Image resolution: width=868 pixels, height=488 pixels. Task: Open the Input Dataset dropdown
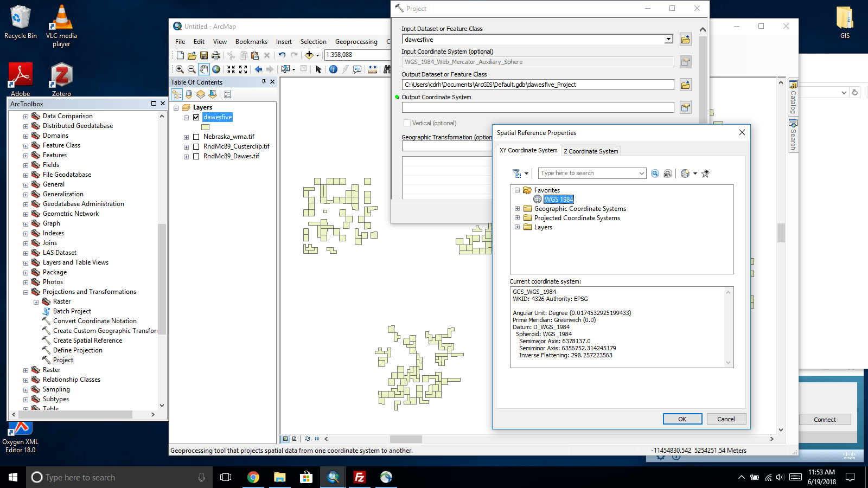pos(668,39)
